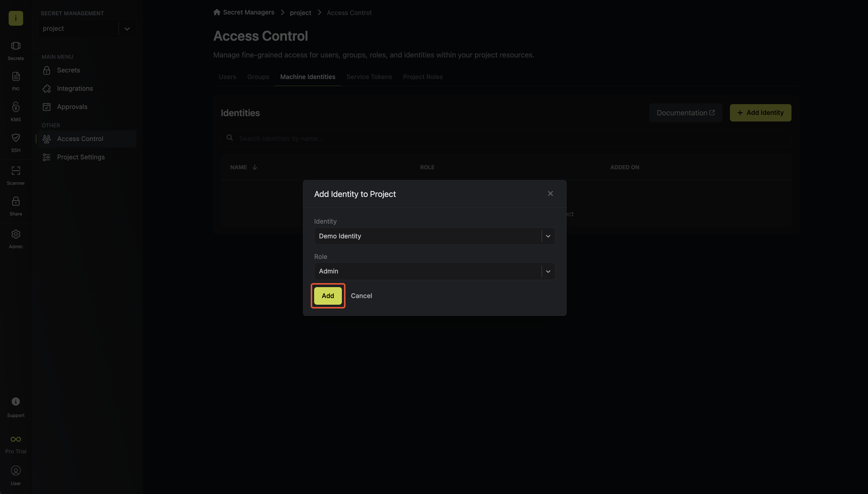The image size is (868, 494).
Task: Expand the Identity dropdown
Action: pyautogui.click(x=548, y=236)
